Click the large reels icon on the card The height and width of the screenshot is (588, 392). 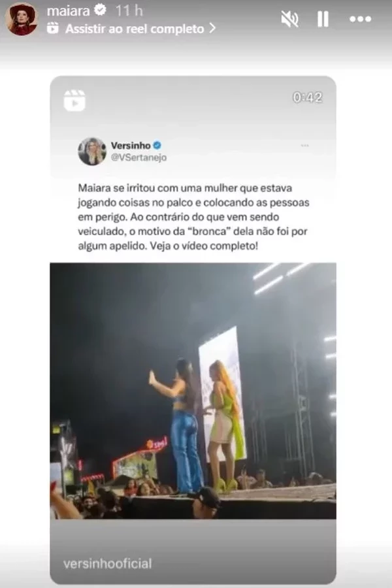coord(74,100)
